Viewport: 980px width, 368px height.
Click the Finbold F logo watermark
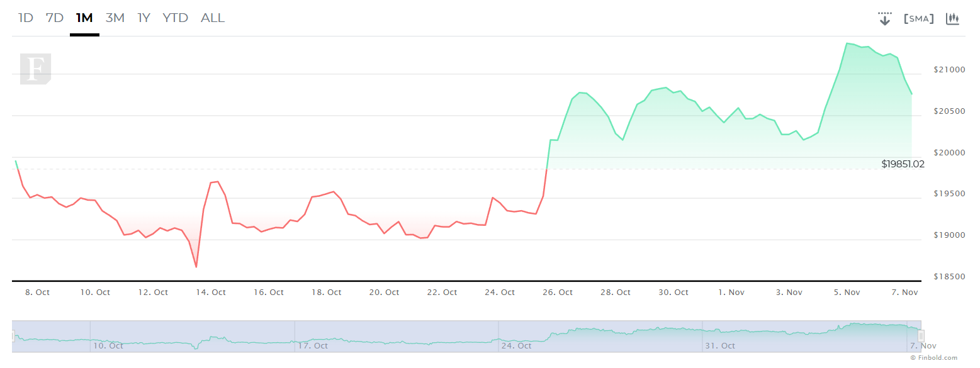pos(35,69)
